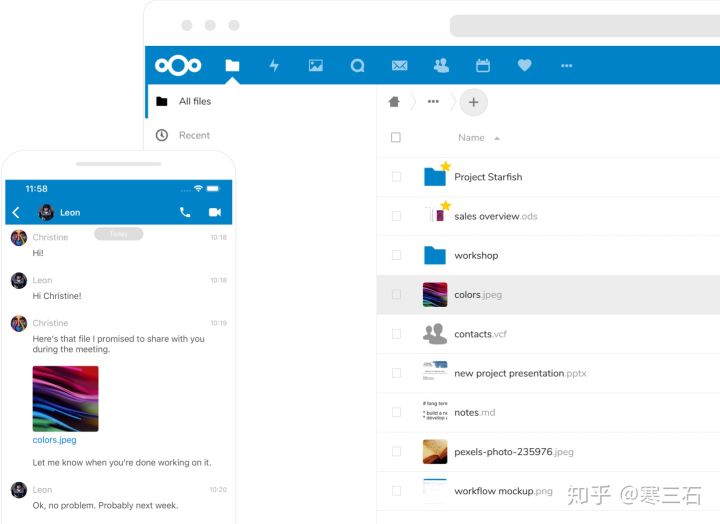Open the Photos gallery icon
The height and width of the screenshot is (524, 720).
tap(316, 66)
